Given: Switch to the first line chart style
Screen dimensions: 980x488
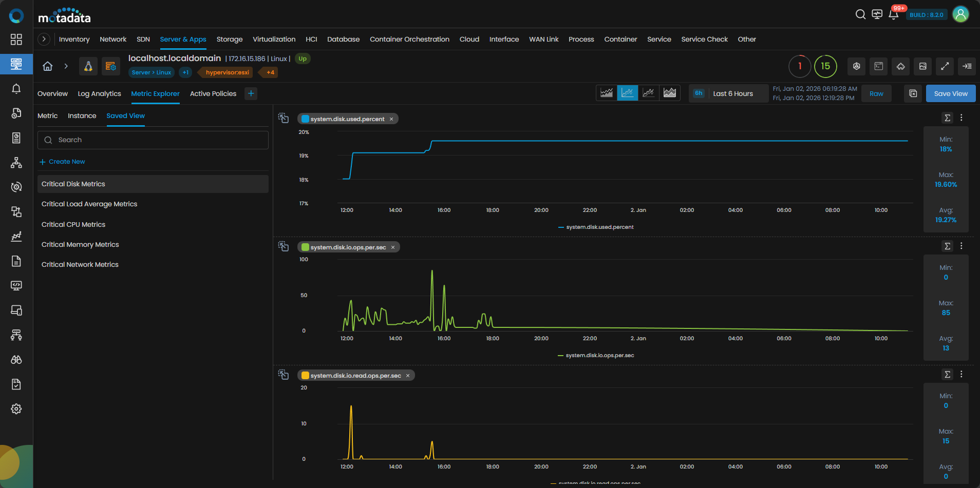Looking at the screenshot, I should (607, 93).
